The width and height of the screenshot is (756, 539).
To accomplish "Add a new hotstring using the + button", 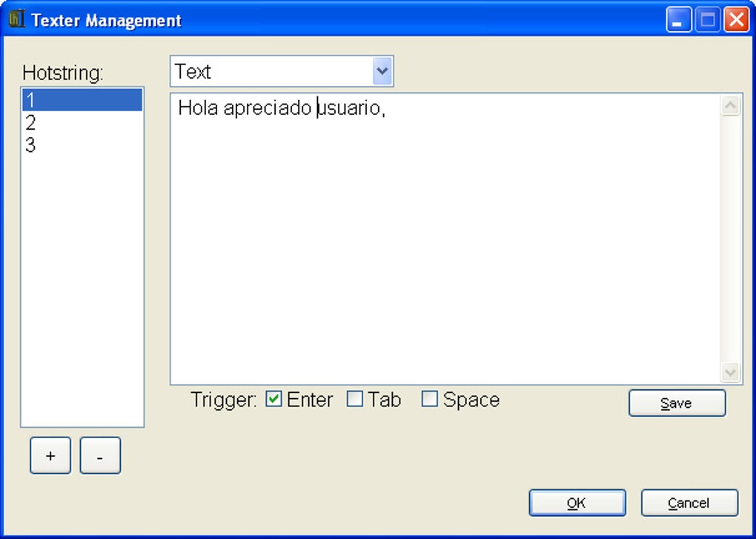I will click(50, 455).
